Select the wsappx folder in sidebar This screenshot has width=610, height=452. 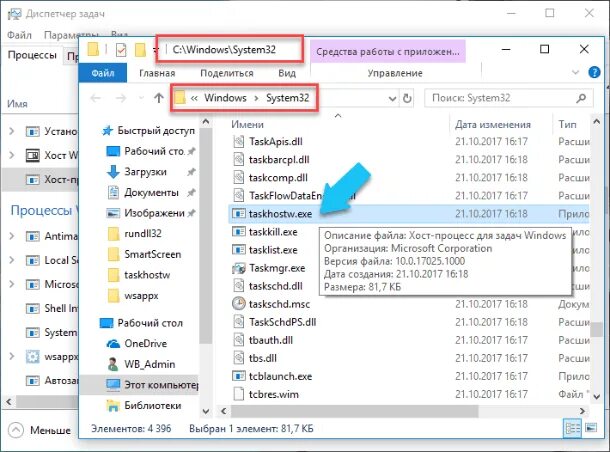(141, 296)
